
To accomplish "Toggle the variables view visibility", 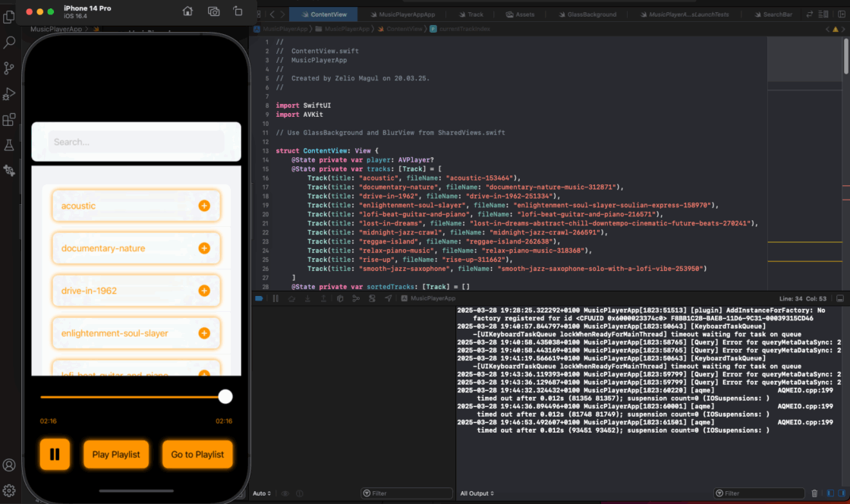I will pos(830,493).
